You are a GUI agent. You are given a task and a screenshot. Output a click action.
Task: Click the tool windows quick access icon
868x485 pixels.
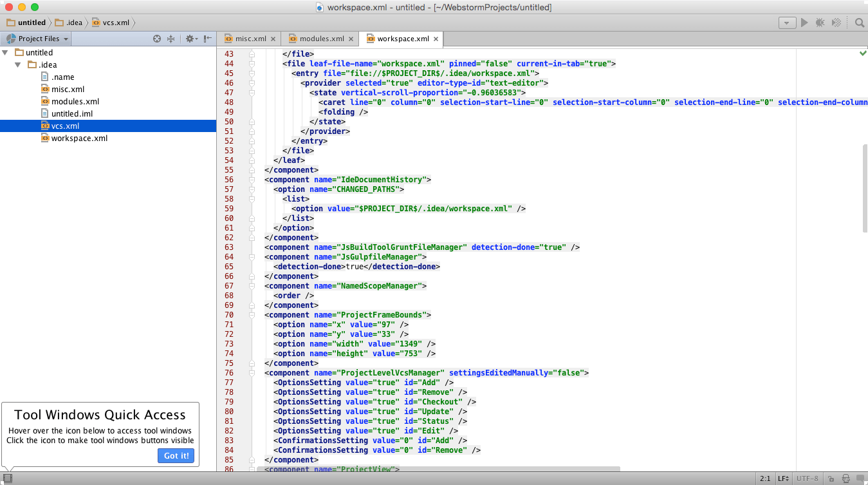point(8,479)
